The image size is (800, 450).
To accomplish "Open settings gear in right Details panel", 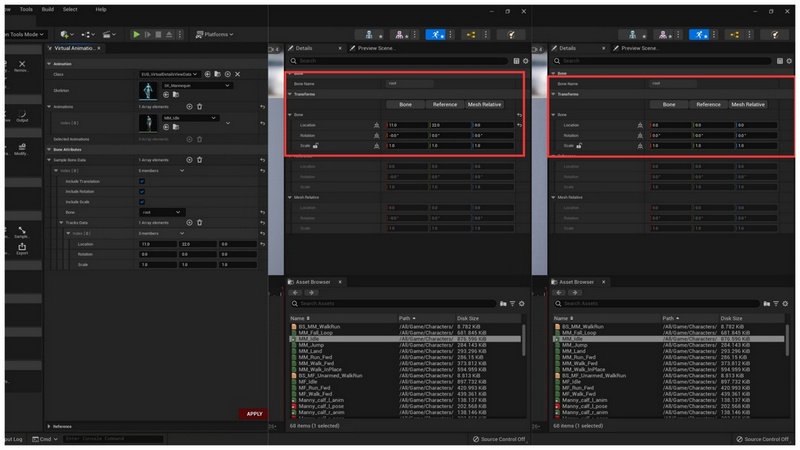I will (x=791, y=61).
